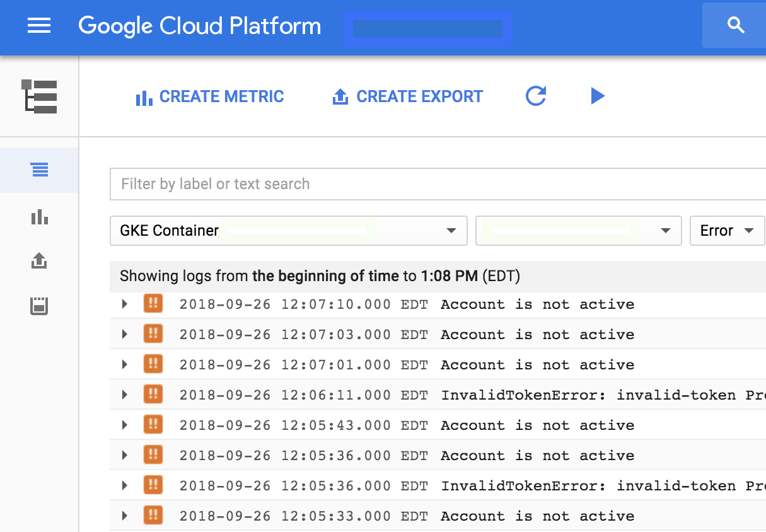The image size is (766, 532).
Task: Open the redacted project selector
Action: pyautogui.click(x=427, y=28)
